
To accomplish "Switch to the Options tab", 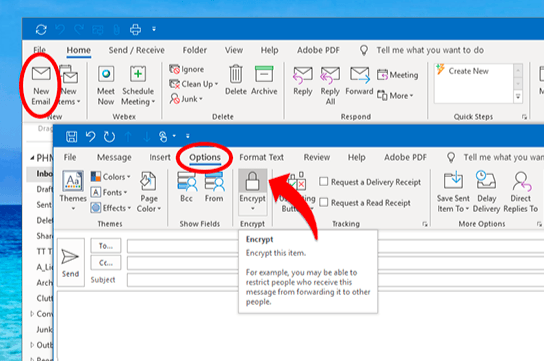I will coord(205,157).
